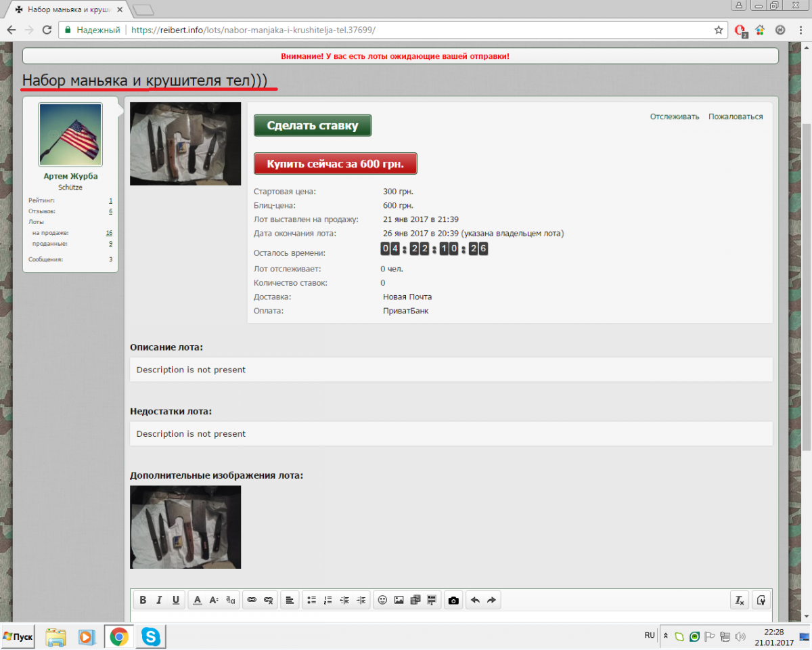Close the Набор маньяка browser tab

118,10
